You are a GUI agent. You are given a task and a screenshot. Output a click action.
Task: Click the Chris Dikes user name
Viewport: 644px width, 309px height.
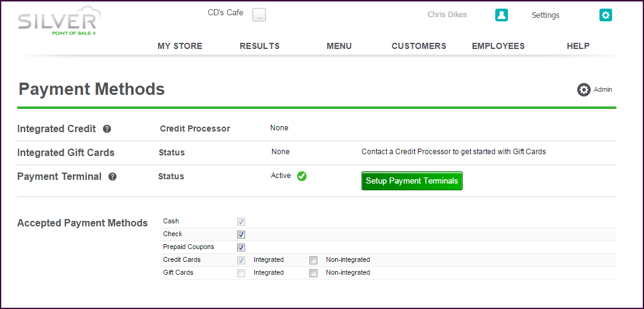click(x=447, y=15)
